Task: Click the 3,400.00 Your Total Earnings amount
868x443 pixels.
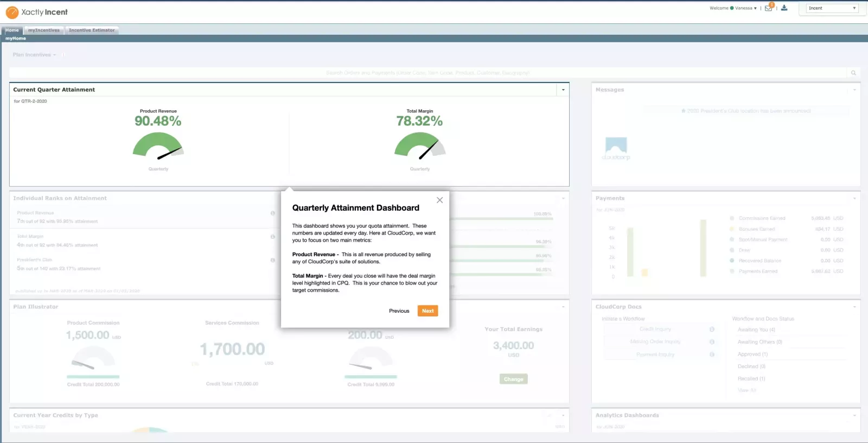Action: click(514, 346)
